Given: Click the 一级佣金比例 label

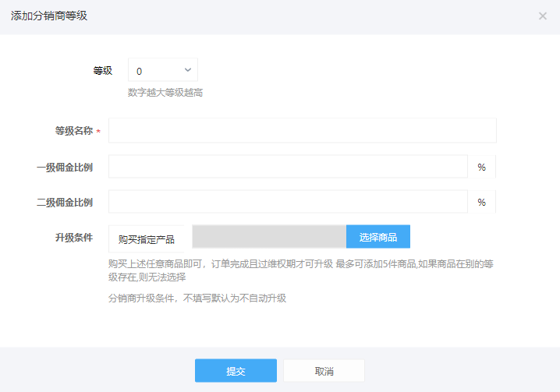Looking at the screenshot, I should point(65,167).
